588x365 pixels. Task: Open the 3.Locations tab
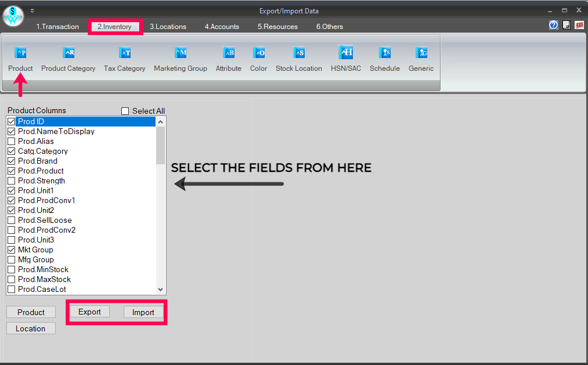point(168,27)
